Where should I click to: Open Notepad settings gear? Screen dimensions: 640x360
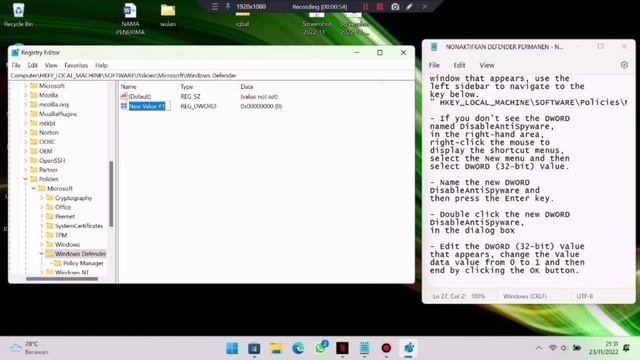point(624,64)
